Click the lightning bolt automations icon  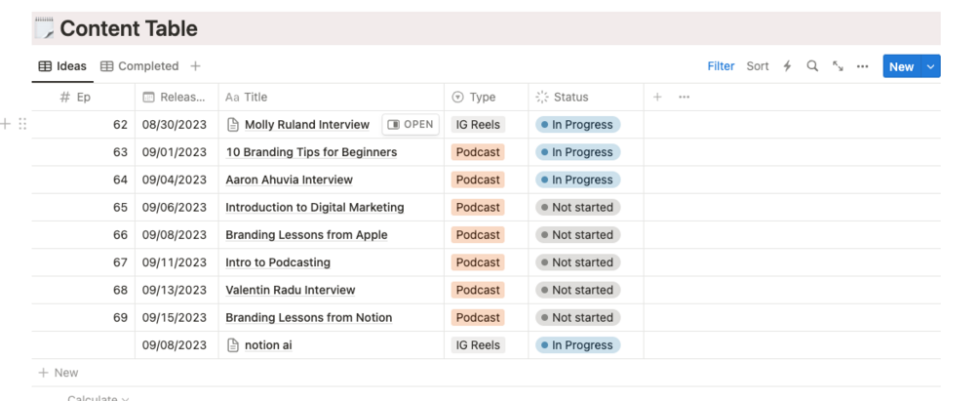(788, 66)
